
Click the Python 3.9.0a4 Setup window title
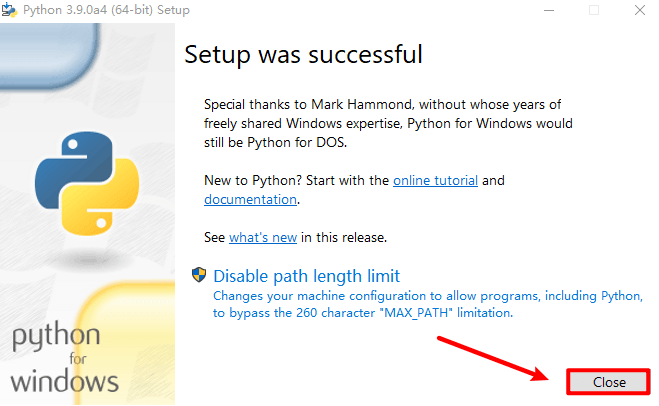pyautogui.click(x=106, y=10)
